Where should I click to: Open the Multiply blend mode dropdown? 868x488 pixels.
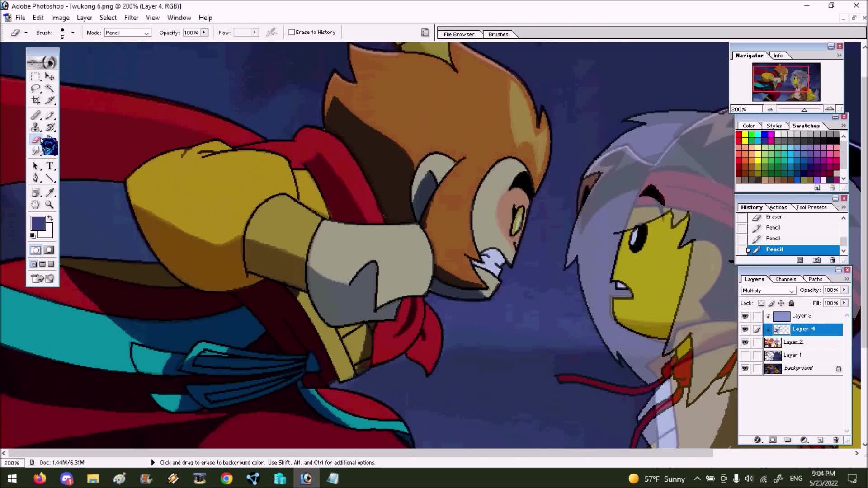point(768,291)
